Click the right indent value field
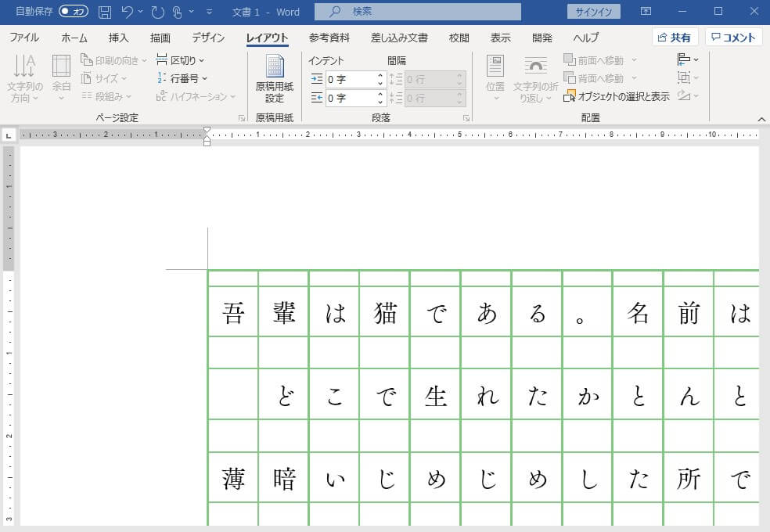 pos(351,98)
